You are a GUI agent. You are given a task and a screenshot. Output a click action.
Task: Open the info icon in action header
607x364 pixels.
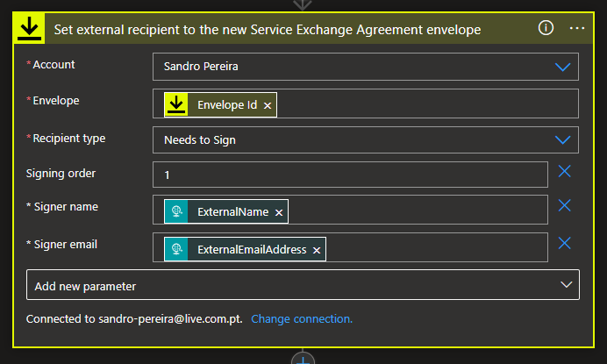(x=546, y=28)
